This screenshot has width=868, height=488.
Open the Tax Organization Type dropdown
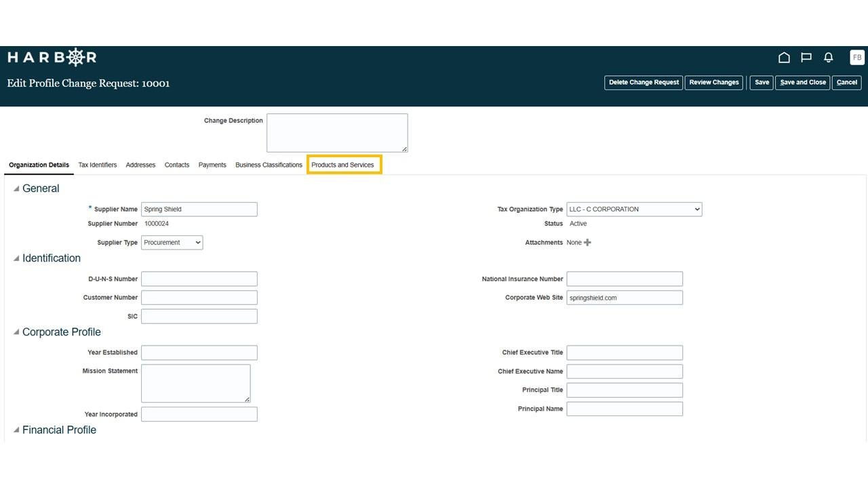point(634,209)
